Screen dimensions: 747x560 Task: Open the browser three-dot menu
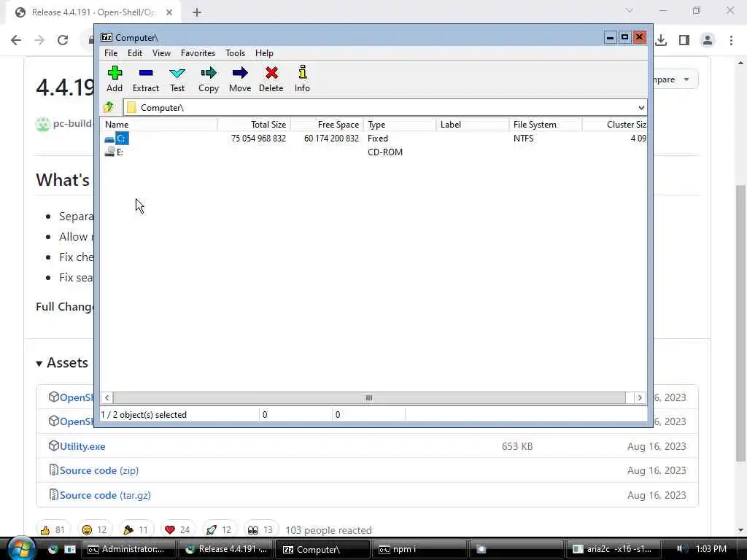(731, 40)
